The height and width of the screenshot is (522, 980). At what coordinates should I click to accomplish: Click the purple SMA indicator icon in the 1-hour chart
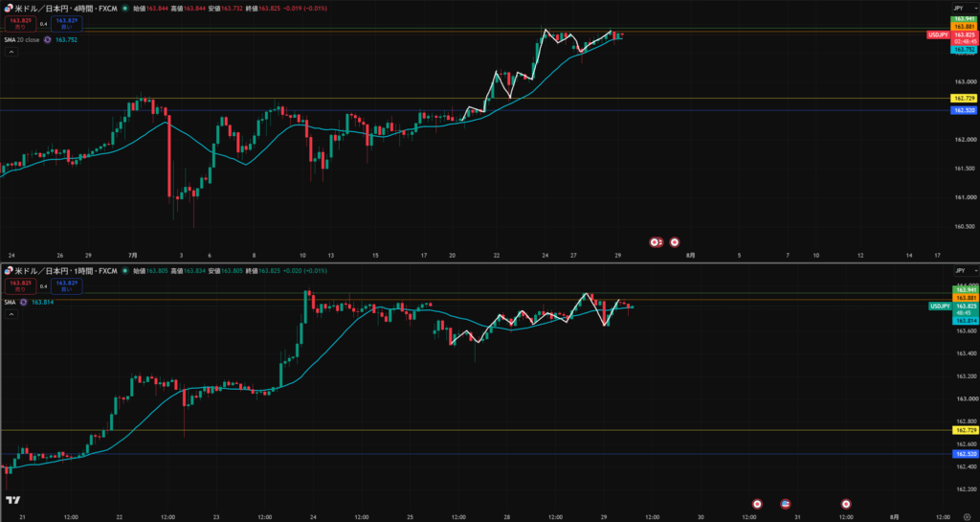pos(23,302)
